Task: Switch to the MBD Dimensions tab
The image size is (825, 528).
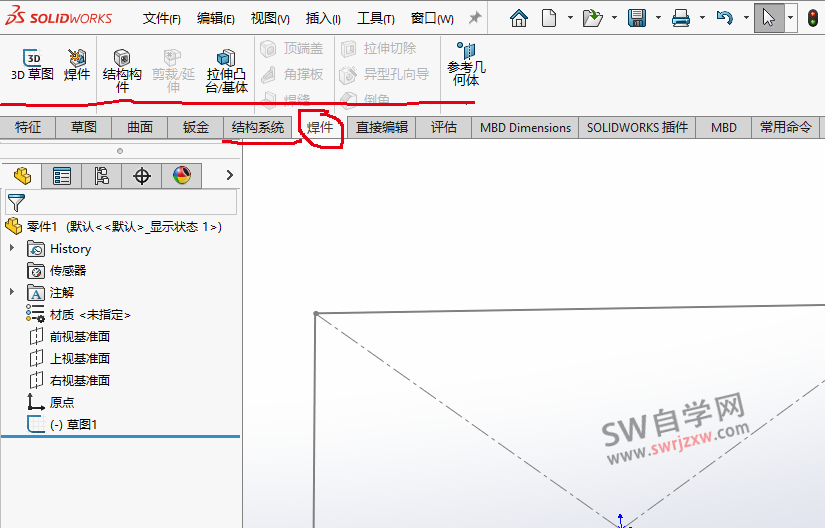Action: click(525, 127)
